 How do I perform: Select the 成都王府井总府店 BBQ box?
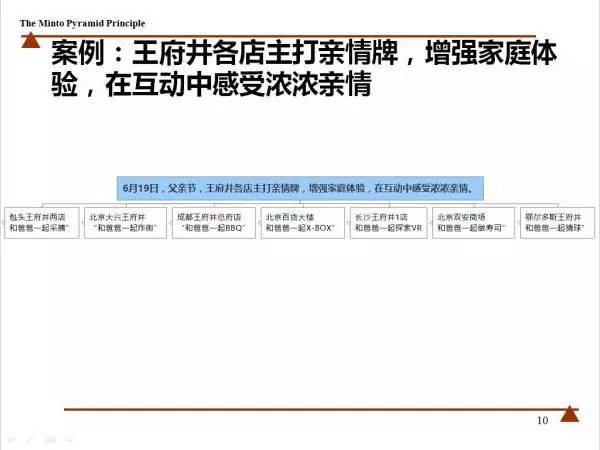coord(214,223)
